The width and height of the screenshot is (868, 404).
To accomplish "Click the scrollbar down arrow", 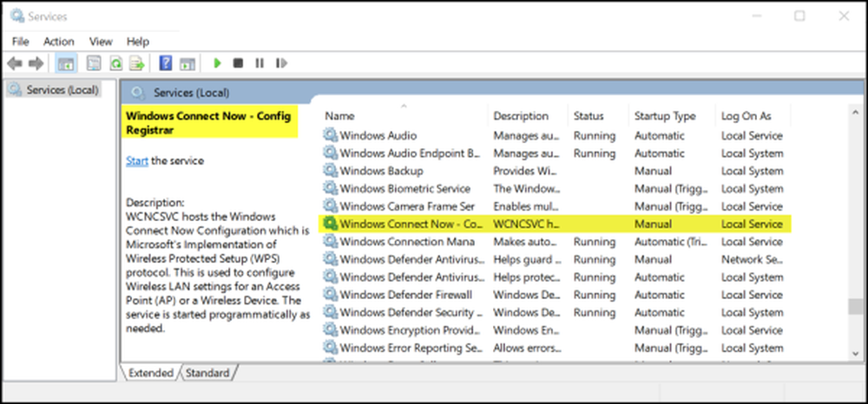I will 855,354.
